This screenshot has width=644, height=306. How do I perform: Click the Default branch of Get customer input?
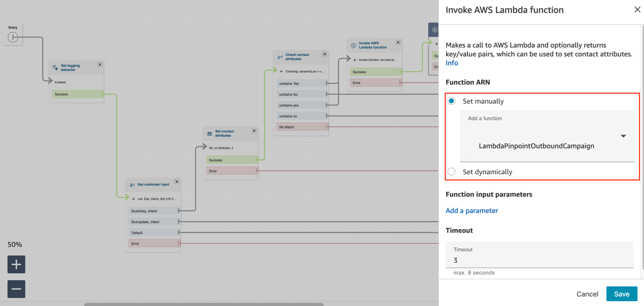point(154,232)
